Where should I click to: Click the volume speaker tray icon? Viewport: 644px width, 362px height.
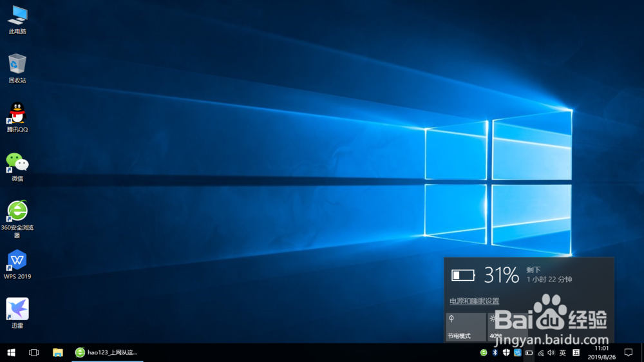click(551, 352)
